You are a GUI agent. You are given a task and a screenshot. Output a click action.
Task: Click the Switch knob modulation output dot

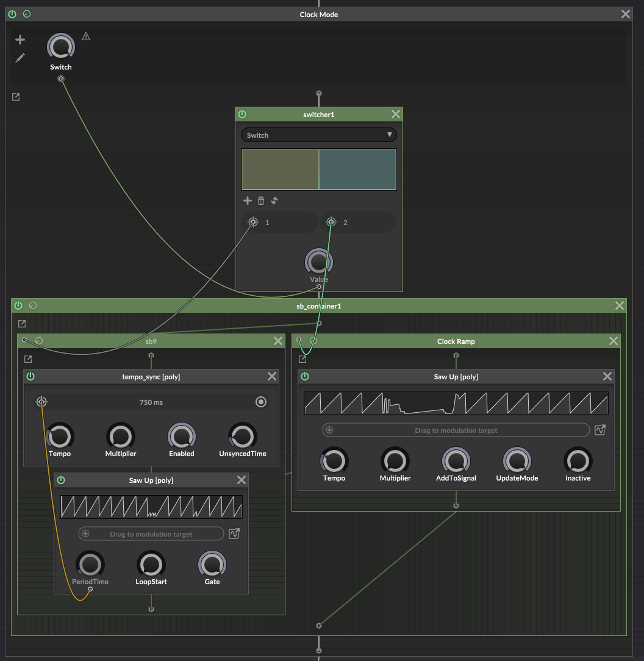click(61, 79)
